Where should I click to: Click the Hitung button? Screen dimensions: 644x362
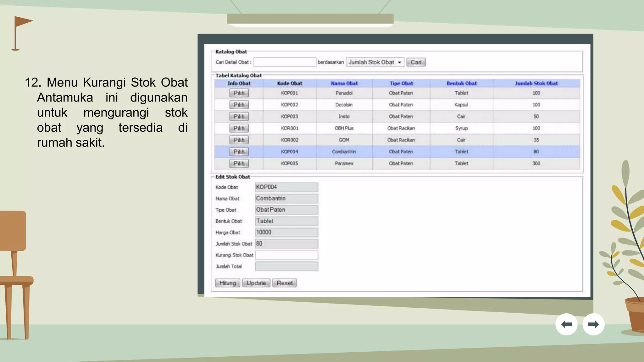(227, 283)
